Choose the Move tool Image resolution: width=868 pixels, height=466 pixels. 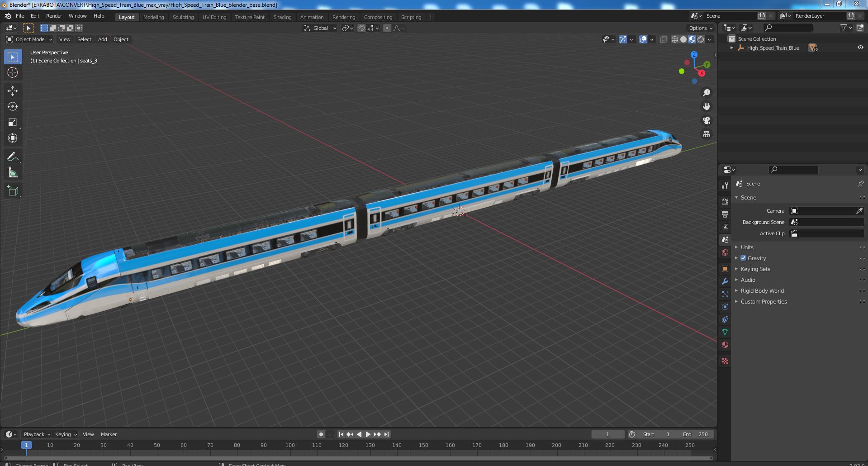[13, 91]
